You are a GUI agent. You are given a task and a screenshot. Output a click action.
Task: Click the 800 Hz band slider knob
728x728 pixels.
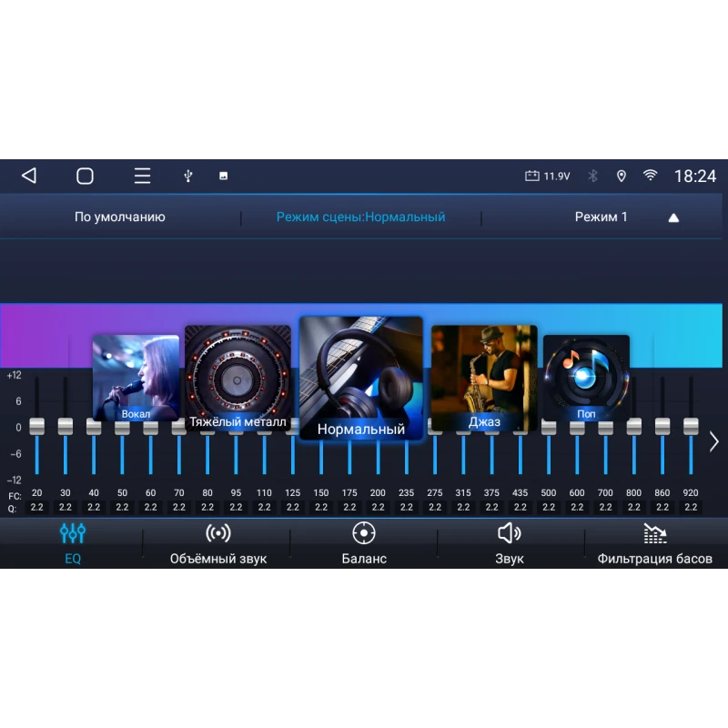[x=634, y=426]
